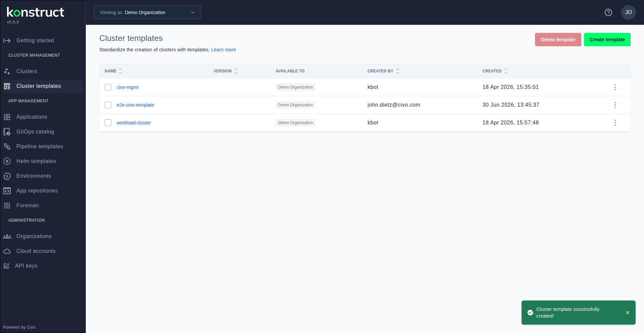
Task: Click the Getting started arrow icon
Action: click(7, 41)
